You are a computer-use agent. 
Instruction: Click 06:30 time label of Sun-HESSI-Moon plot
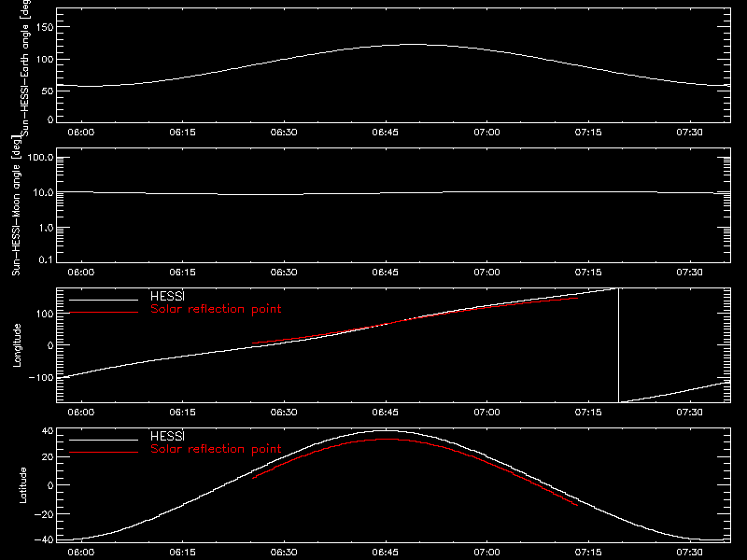click(x=284, y=273)
